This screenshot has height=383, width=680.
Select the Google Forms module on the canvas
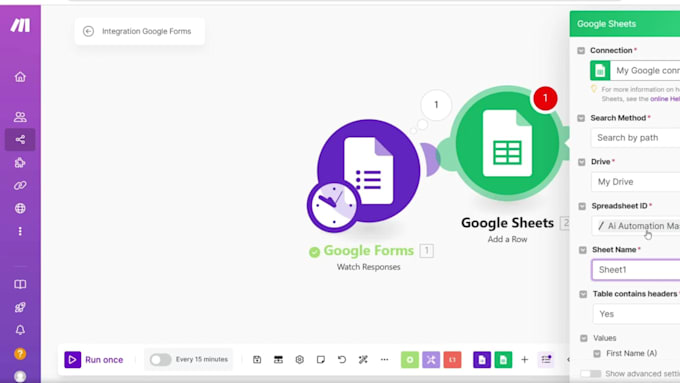pos(369,171)
